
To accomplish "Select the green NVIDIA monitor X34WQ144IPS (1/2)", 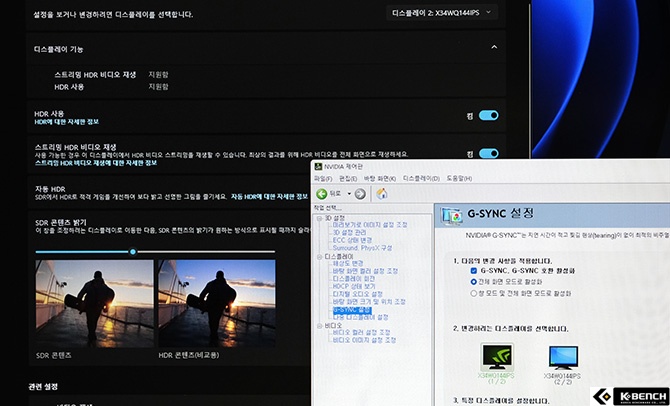I will tap(497, 357).
